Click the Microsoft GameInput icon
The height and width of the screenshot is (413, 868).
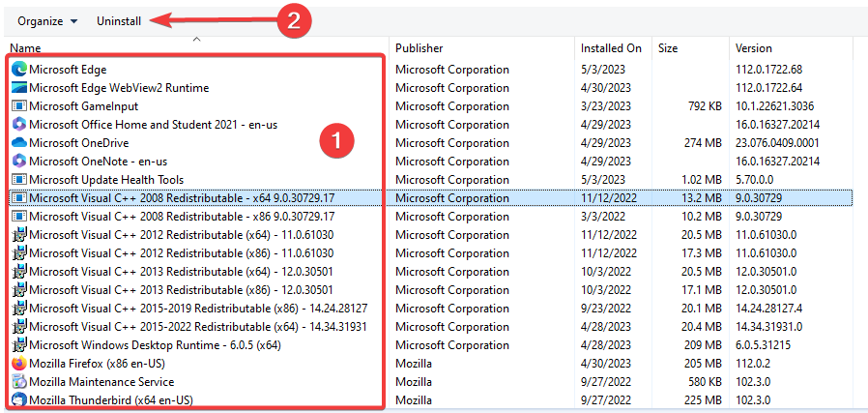click(x=18, y=106)
